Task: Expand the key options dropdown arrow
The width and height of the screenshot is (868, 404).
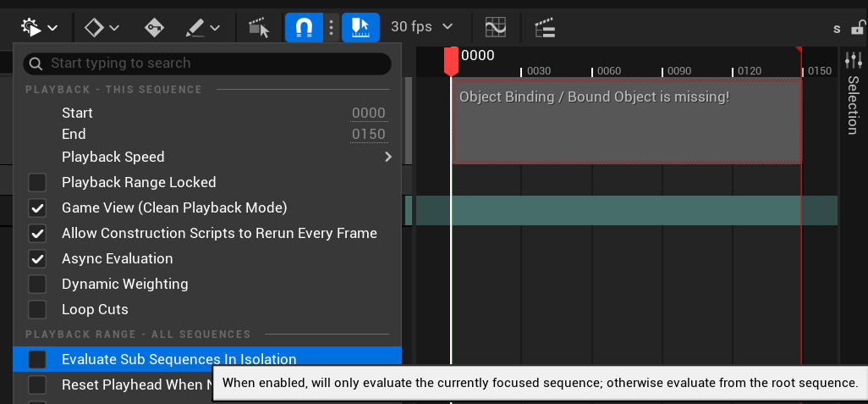Action: pyautogui.click(x=114, y=28)
